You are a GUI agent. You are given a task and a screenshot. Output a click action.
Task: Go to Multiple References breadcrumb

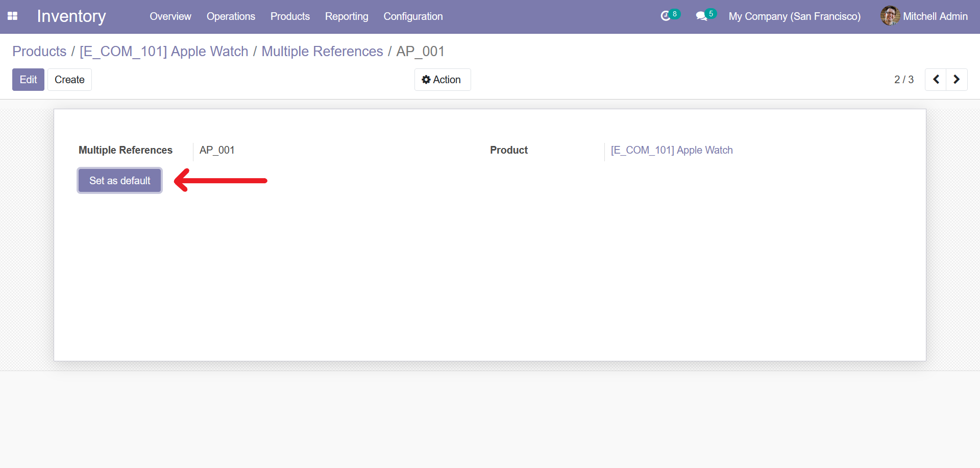pyautogui.click(x=322, y=52)
